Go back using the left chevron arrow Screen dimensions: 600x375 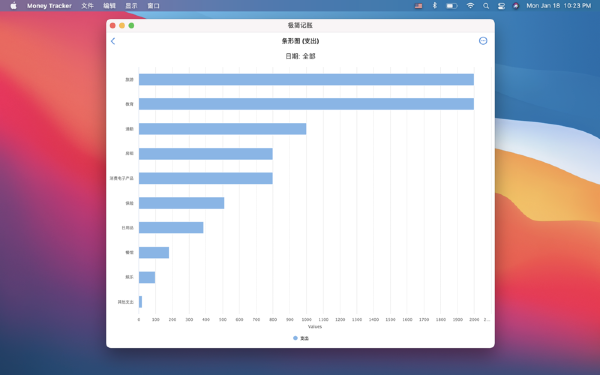[113, 41]
